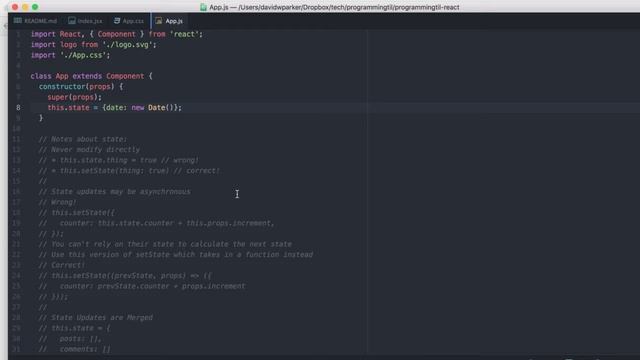The width and height of the screenshot is (640, 360).
Task: Select the active App.js tab
Action: (169, 21)
